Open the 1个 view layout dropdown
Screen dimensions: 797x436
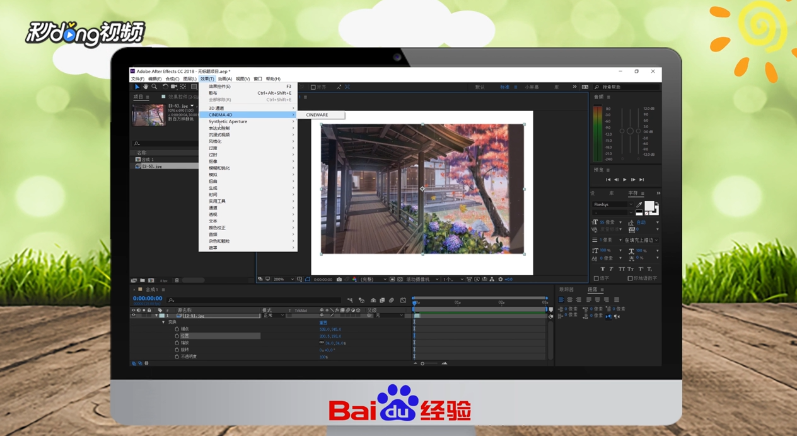[453, 279]
